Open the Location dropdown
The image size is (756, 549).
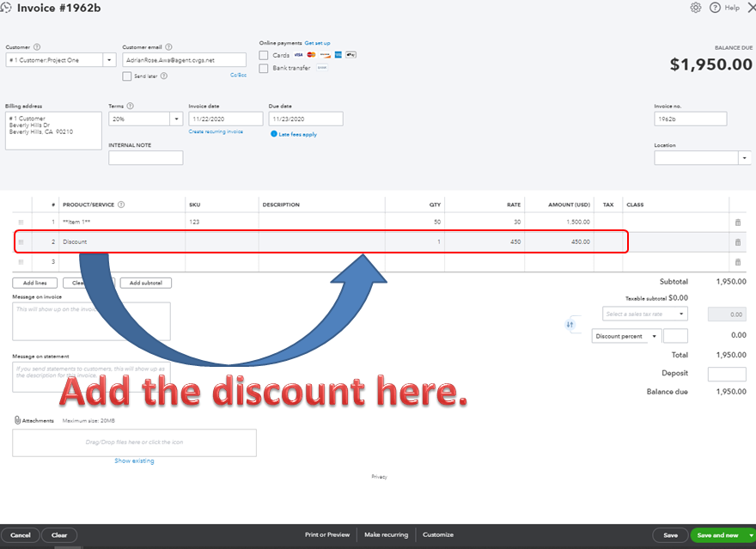click(x=745, y=158)
